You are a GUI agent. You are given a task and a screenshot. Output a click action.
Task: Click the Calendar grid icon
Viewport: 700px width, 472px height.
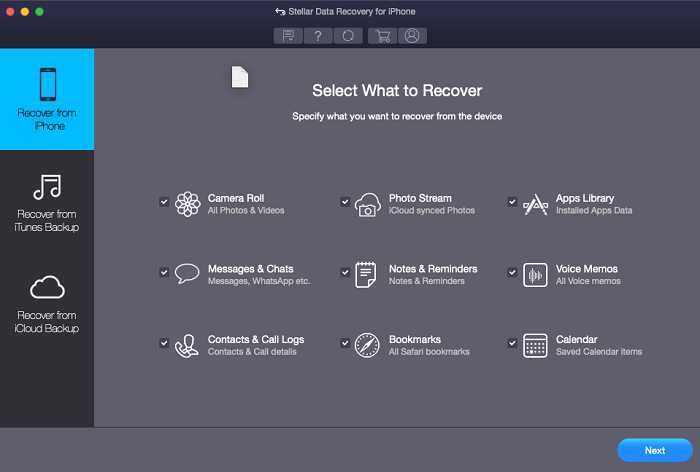click(x=535, y=345)
